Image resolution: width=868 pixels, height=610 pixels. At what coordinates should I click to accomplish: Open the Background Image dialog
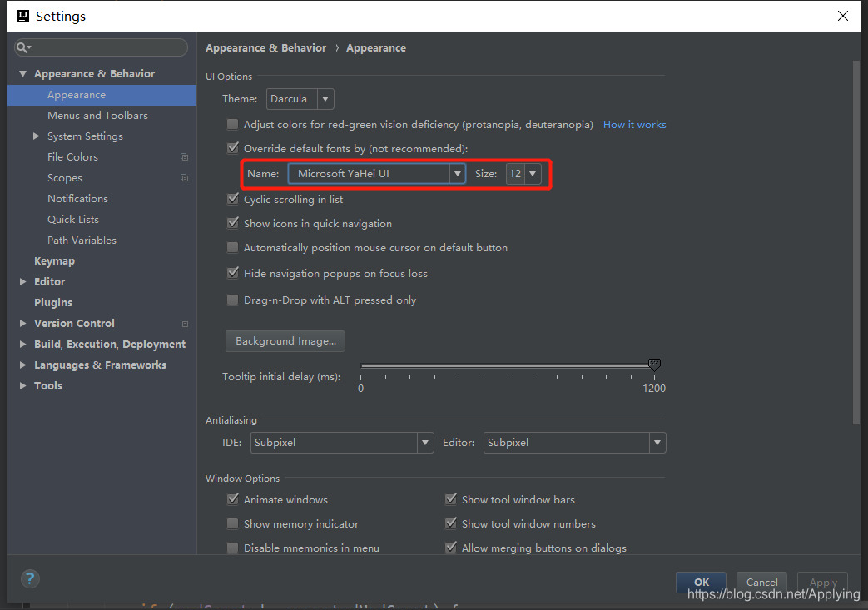click(285, 341)
